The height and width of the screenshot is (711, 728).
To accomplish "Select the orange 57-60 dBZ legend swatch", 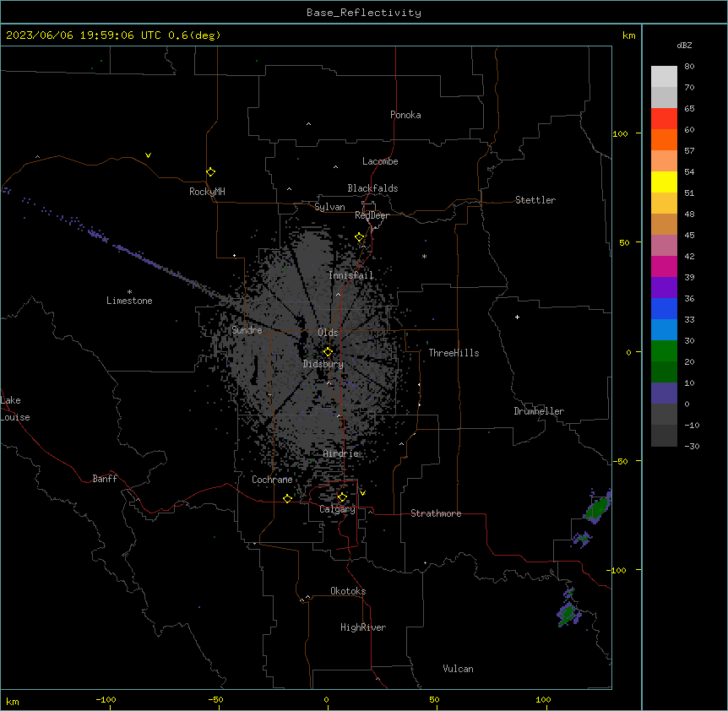I will point(664,139).
